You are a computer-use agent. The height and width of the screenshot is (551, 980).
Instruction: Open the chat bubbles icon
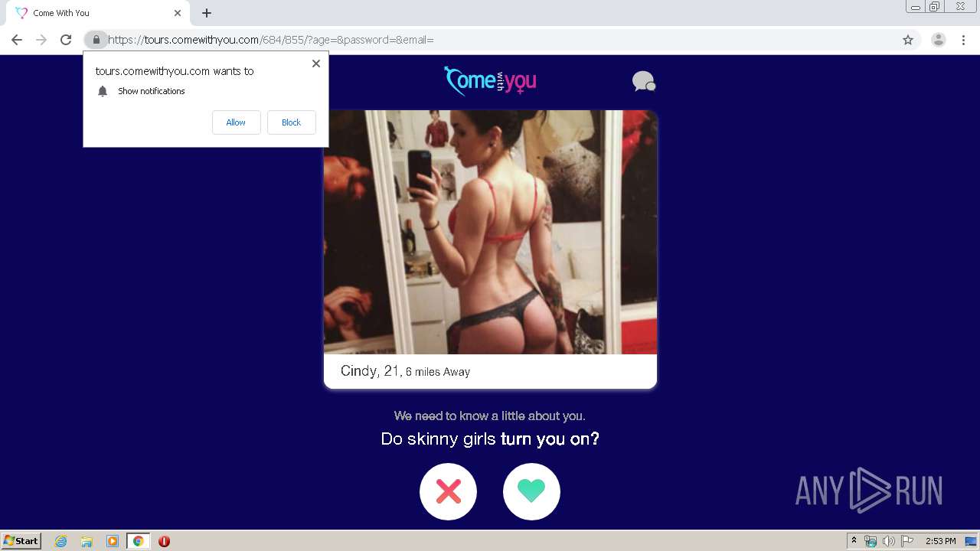[x=643, y=81]
